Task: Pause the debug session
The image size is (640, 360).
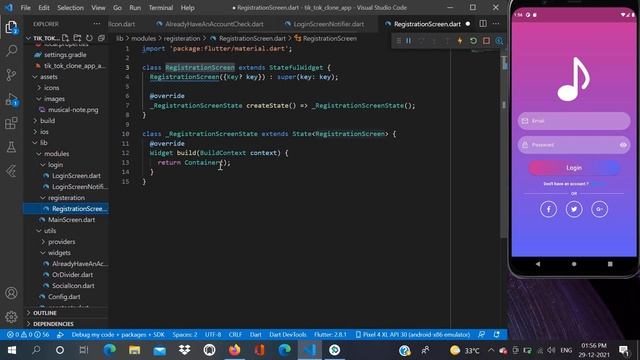Action: click(409, 41)
